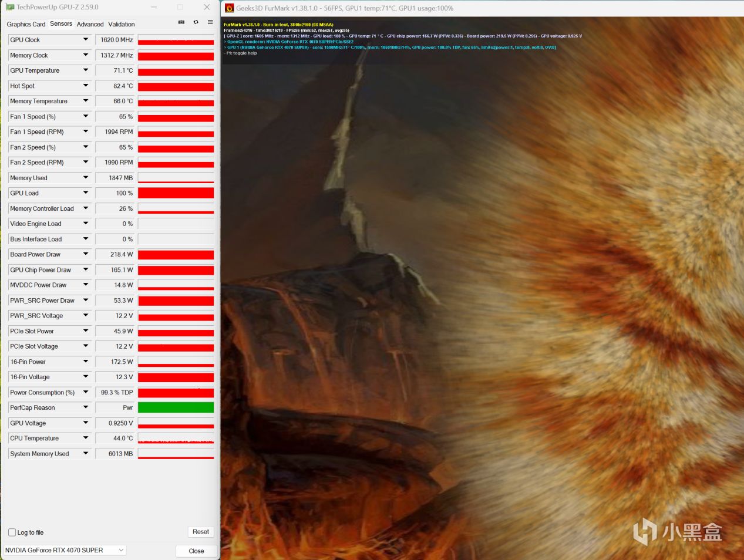Viewport: 744px width, 560px height.
Task: Open Memory Used sensor dropdown
Action: [86, 178]
